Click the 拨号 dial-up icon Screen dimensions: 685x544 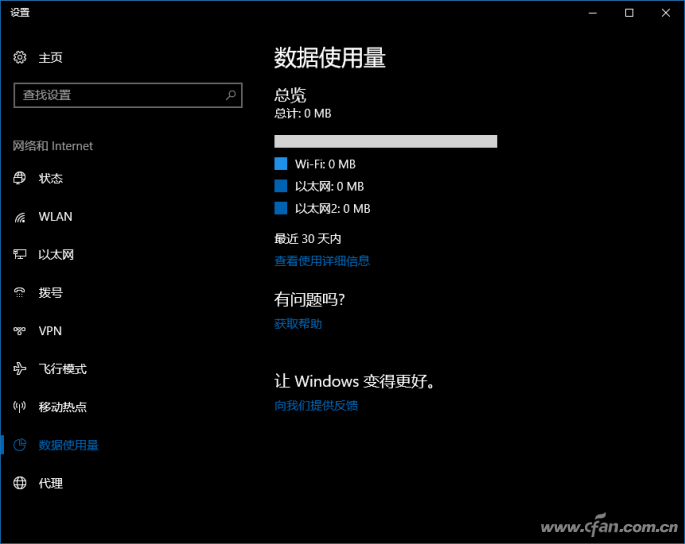coord(20,292)
